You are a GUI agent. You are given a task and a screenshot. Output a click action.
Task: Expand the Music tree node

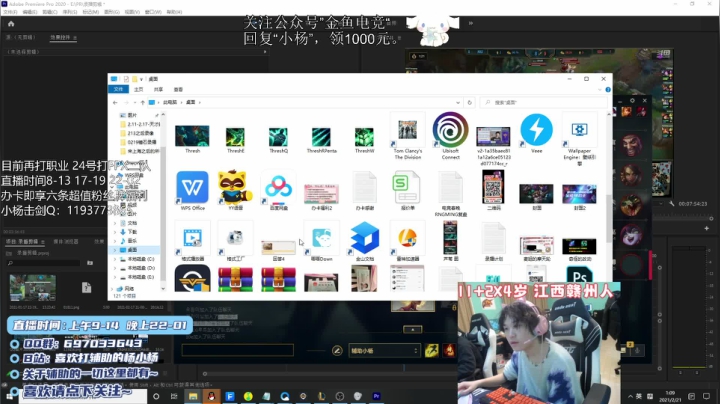[x=115, y=241]
